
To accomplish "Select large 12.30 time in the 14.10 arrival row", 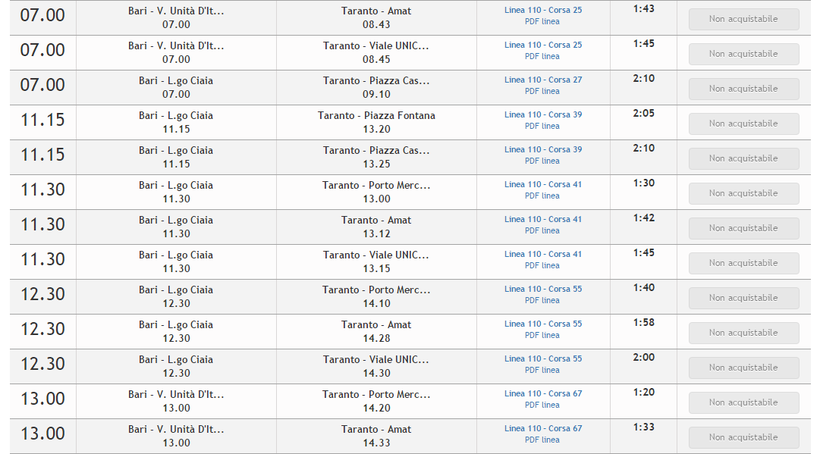I will tap(42, 294).
